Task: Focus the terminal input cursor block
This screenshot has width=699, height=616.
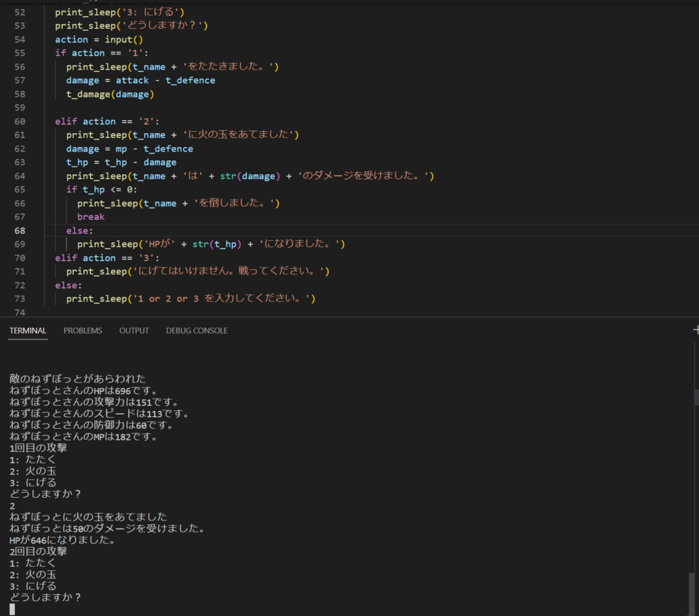Action: pyautogui.click(x=13, y=609)
